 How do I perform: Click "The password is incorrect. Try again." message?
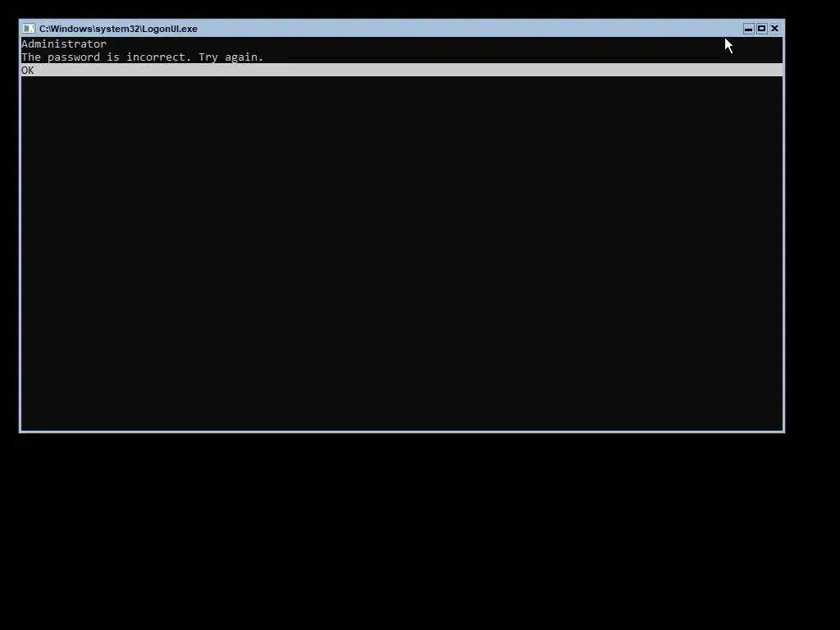pyautogui.click(x=143, y=57)
